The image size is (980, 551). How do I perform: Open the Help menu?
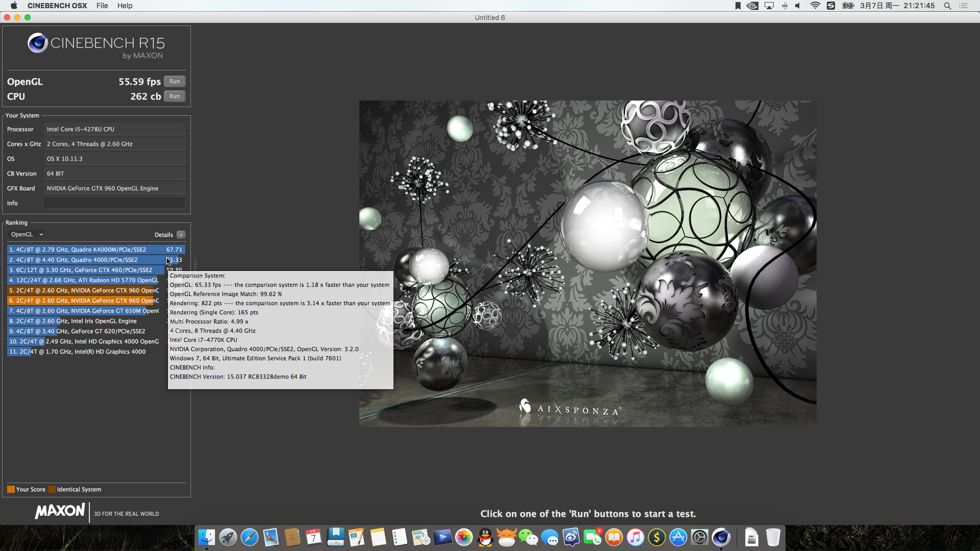pyautogui.click(x=125, y=6)
